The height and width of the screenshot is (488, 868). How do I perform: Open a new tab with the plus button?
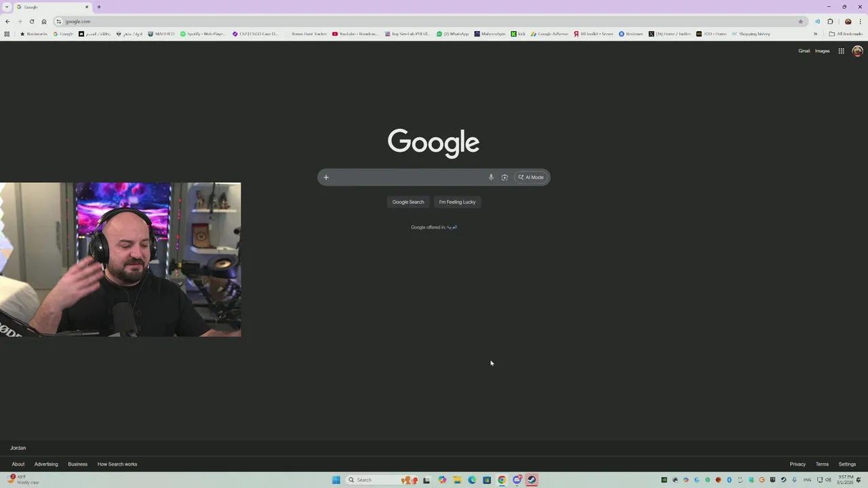coord(99,7)
